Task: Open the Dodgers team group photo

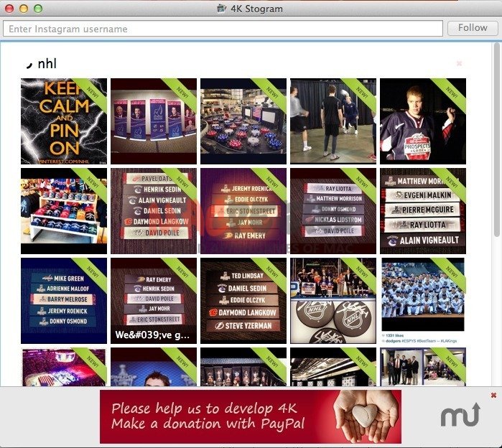Action: pos(423,301)
